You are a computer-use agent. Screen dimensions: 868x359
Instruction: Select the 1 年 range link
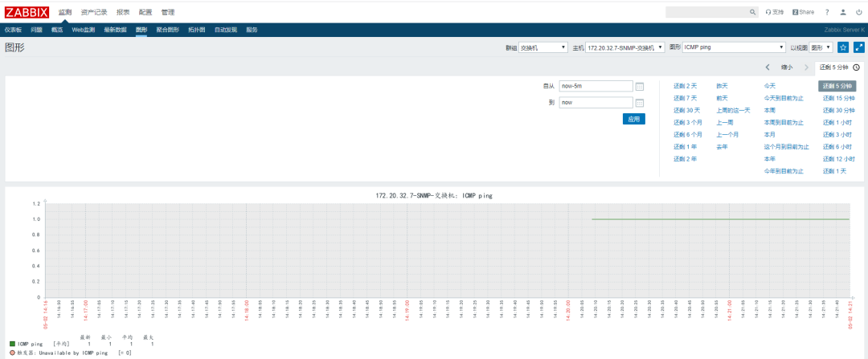[x=686, y=147]
